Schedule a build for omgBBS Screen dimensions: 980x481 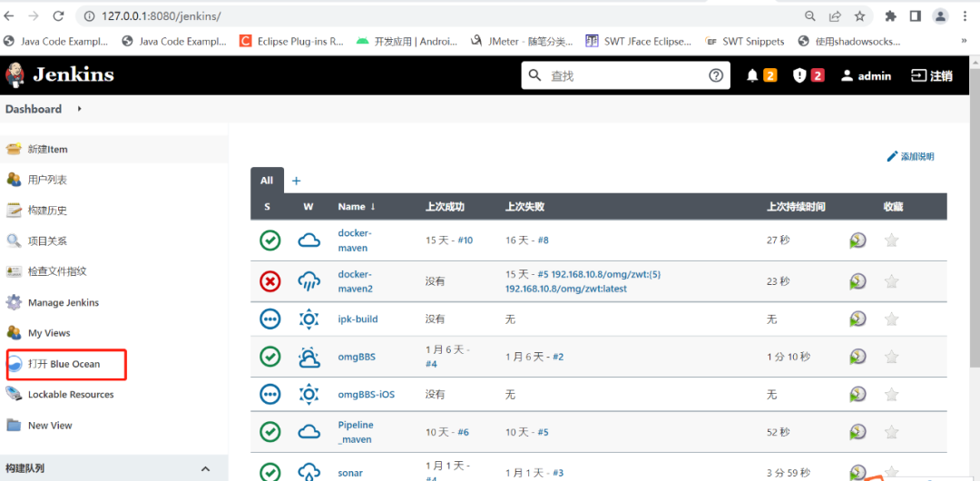858,357
